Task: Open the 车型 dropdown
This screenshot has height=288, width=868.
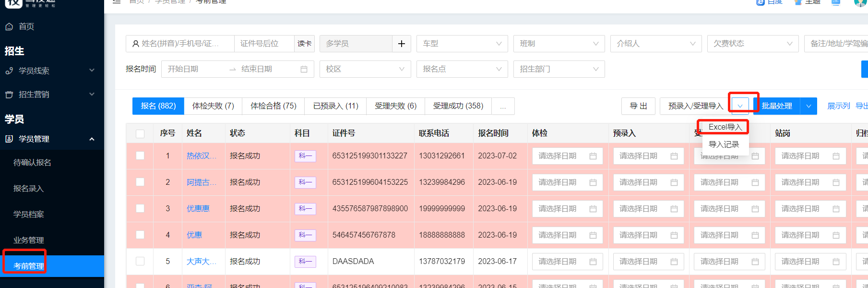Action: tap(462, 44)
